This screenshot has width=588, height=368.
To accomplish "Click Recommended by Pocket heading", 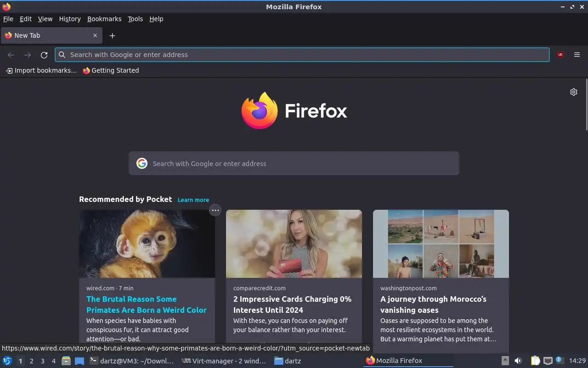I will tap(125, 199).
